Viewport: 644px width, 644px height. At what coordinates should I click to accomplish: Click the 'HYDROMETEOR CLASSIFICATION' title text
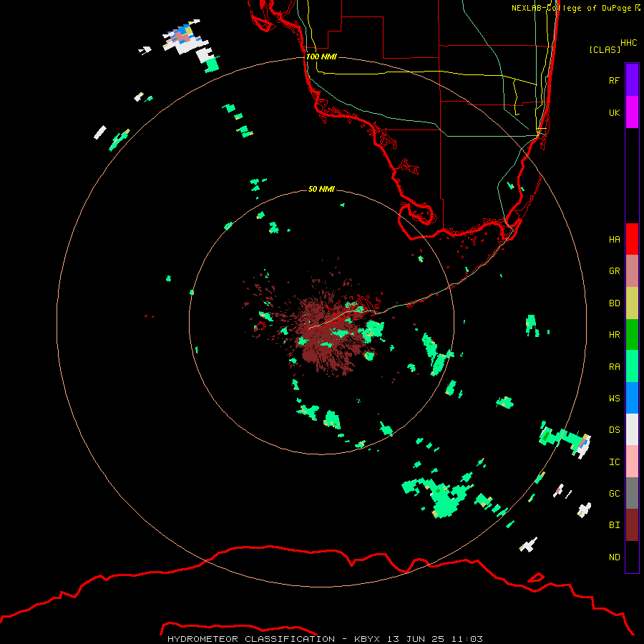[x=251, y=639]
